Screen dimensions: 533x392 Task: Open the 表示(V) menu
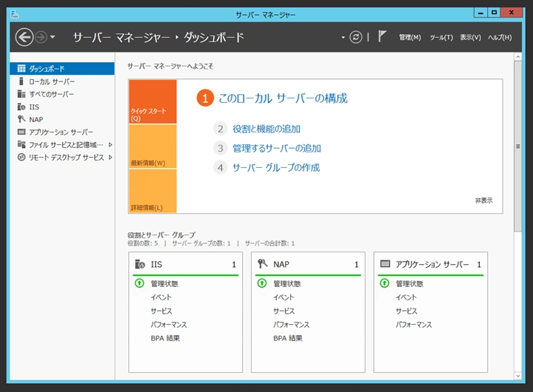click(x=471, y=38)
